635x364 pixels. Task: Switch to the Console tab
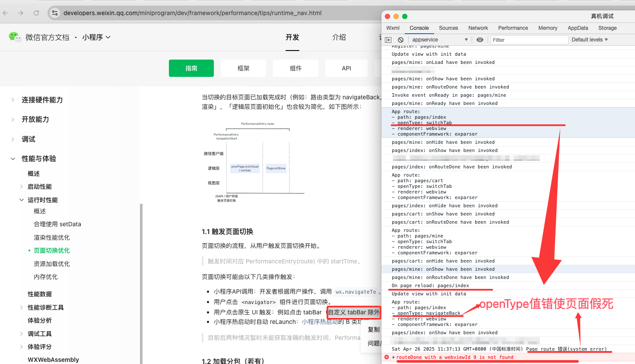click(x=419, y=28)
